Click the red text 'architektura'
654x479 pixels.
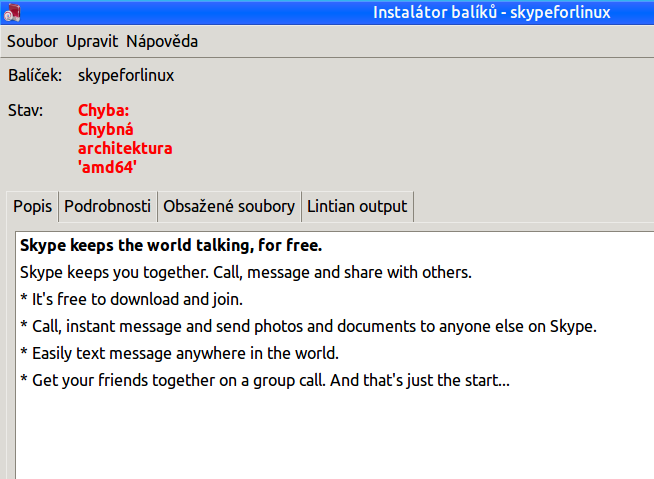point(125,149)
